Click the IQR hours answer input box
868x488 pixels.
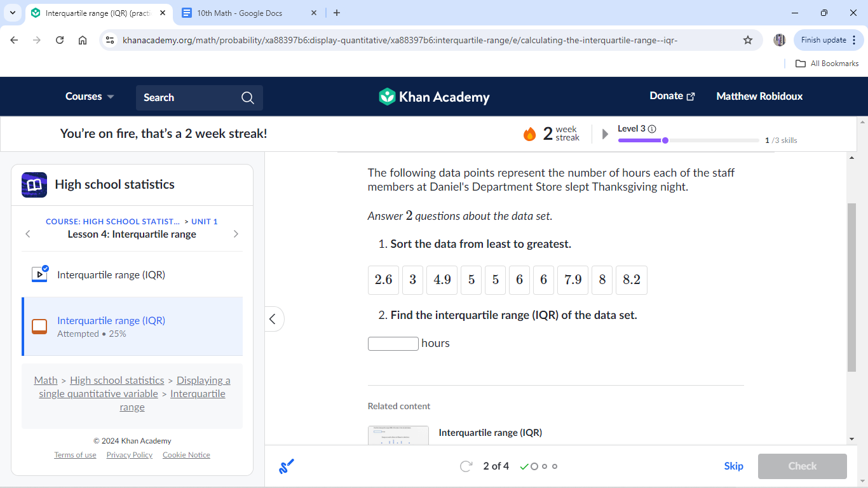pyautogui.click(x=393, y=344)
